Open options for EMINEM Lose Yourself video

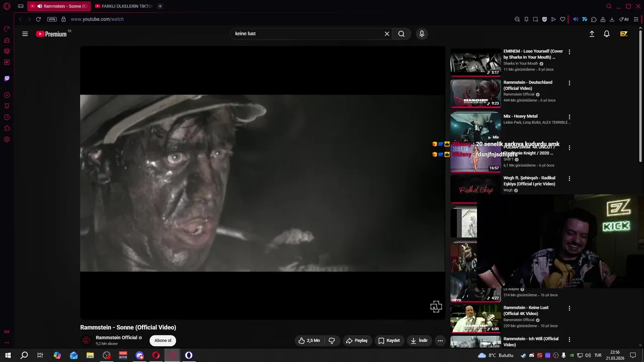(570, 52)
